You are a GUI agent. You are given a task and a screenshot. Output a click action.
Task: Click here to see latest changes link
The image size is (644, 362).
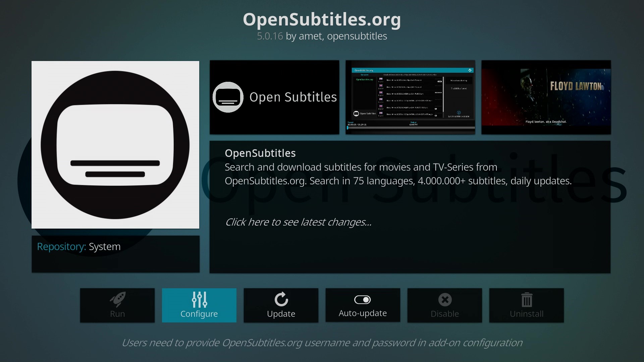pyautogui.click(x=298, y=222)
